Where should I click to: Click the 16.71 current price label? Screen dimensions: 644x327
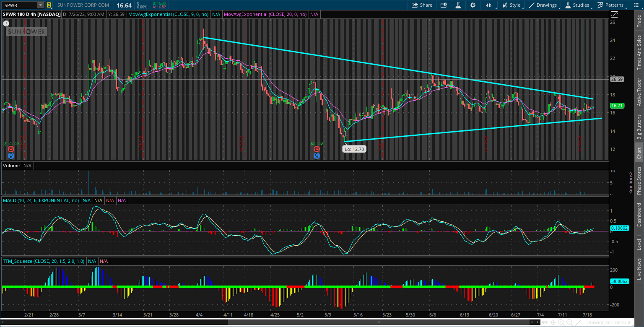click(x=617, y=106)
